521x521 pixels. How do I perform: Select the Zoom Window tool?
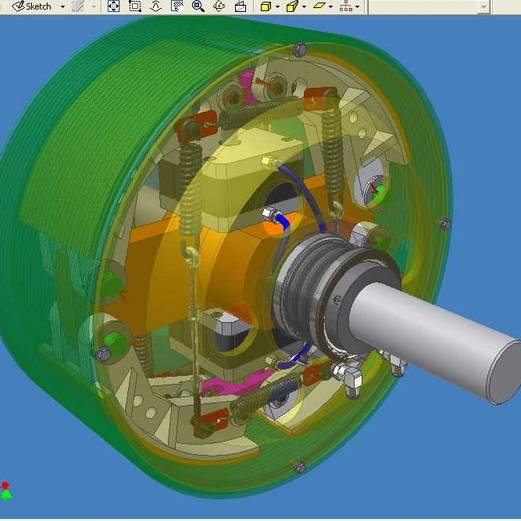[135, 6]
